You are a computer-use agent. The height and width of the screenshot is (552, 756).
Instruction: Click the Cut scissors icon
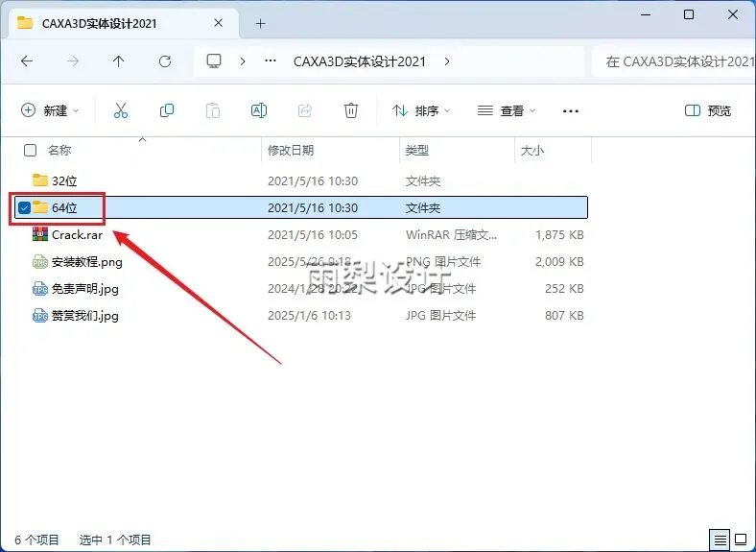click(121, 111)
